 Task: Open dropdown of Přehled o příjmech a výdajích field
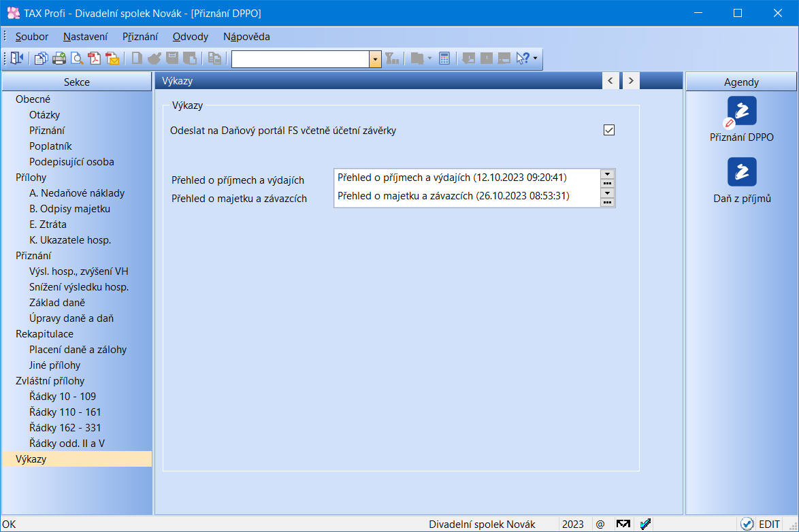point(607,174)
